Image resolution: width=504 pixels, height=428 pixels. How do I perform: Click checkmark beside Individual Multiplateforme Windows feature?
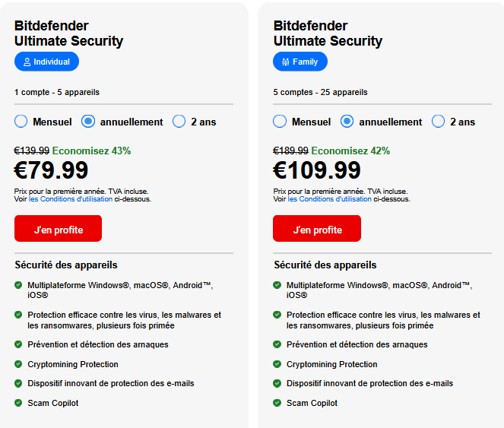click(18, 285)
